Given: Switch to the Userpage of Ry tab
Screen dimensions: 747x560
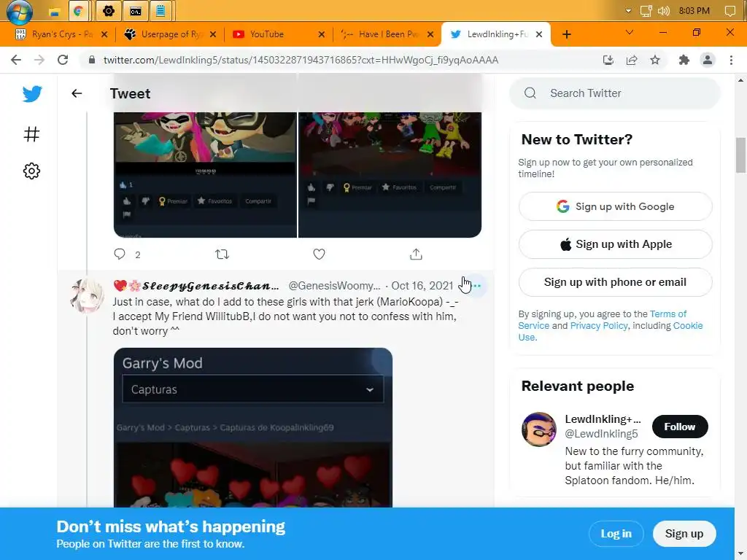Looking at the screenshot, I should coord(170,34).
